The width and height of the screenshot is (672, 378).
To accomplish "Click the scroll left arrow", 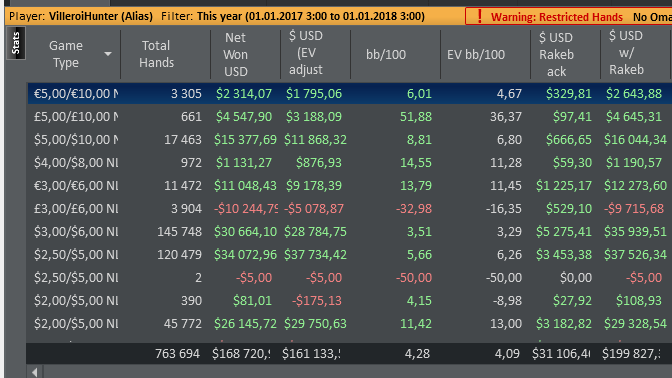I will pos(35,372).
